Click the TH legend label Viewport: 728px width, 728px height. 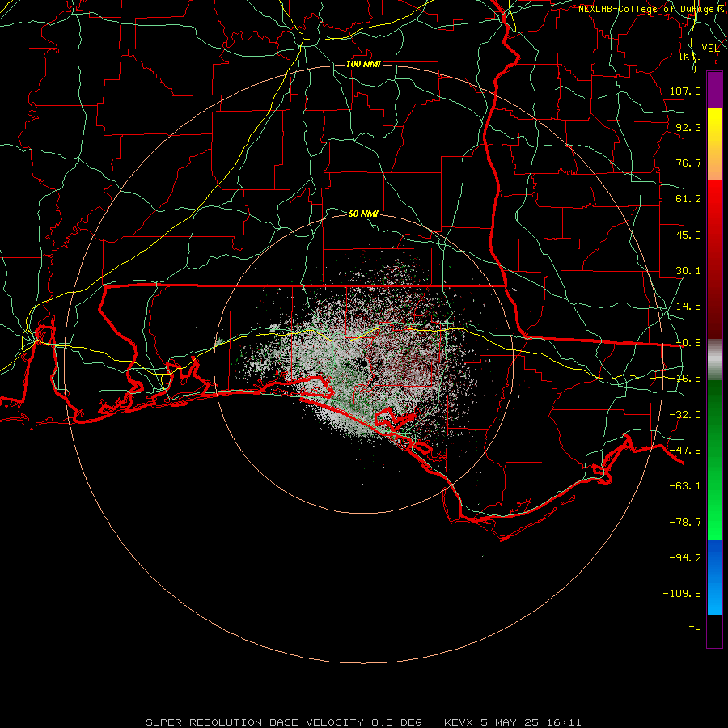pos(695,630)
